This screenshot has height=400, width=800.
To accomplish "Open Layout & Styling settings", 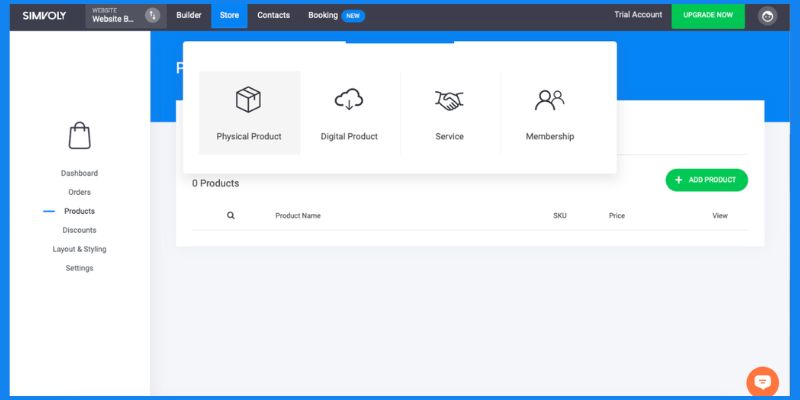I will (79, 249).
